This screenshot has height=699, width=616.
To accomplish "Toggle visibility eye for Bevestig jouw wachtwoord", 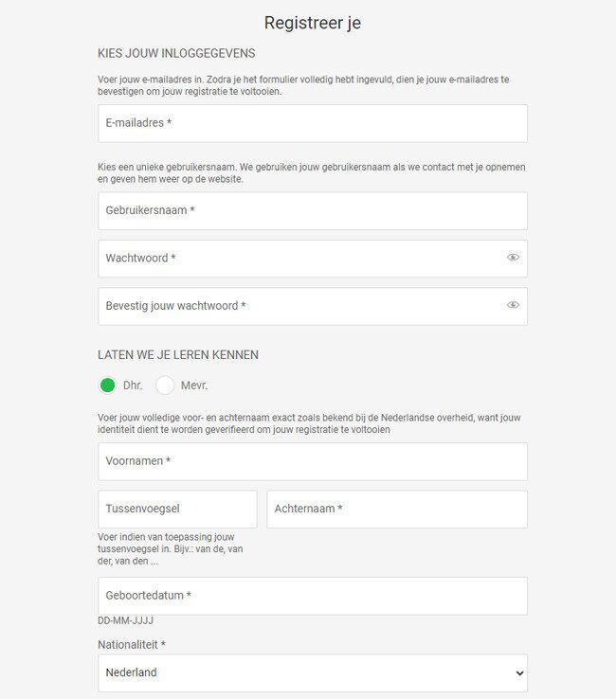I will (513, 305).
